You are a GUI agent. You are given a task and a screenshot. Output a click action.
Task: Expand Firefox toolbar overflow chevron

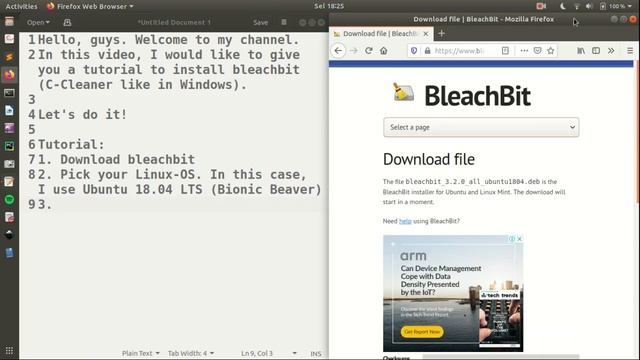tap(611, 51)
